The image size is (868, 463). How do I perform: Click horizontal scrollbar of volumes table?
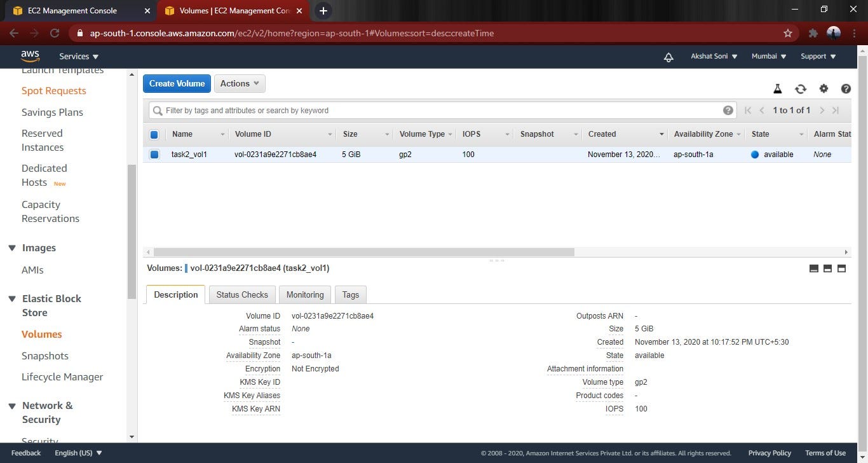click(364, 252)
